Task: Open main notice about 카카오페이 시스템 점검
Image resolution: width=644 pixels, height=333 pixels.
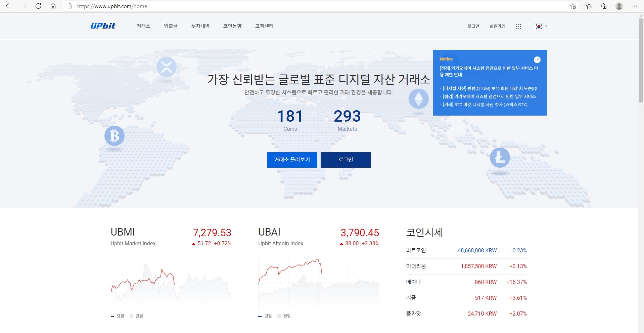Action: pos(489,71)
